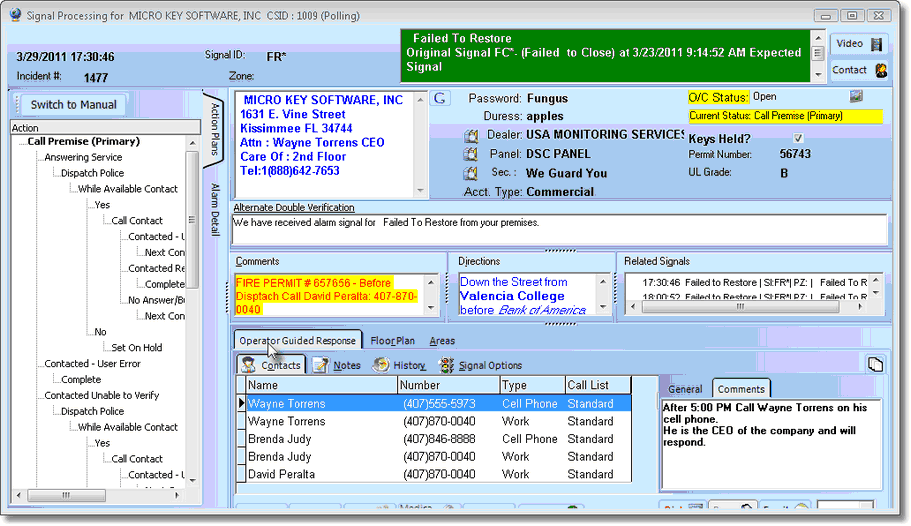
Task: Click the action tree scroll down arrow
Action: (x=193, y=481)
